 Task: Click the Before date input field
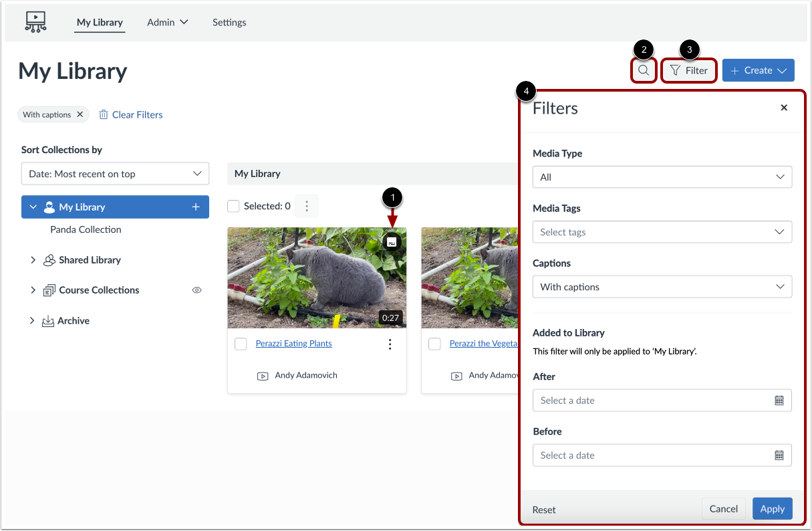(662, 455)
